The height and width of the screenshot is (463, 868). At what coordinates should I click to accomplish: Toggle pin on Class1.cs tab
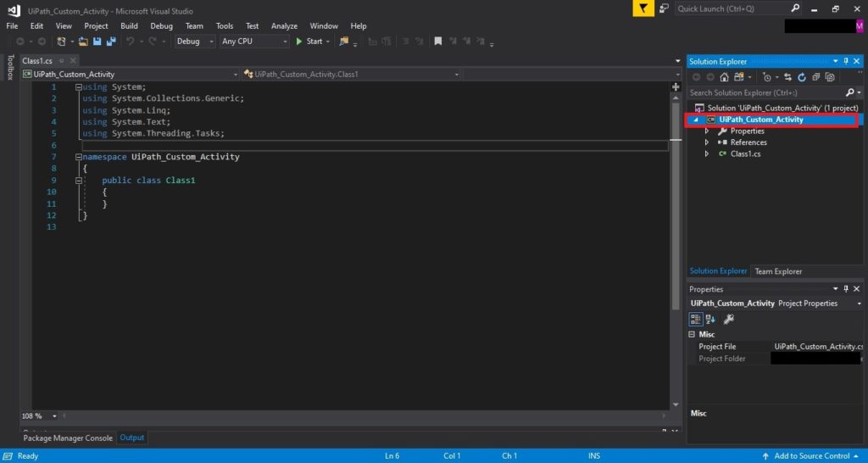(x=61, y=61)
